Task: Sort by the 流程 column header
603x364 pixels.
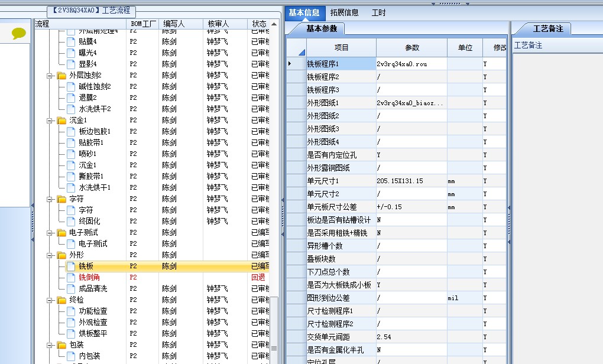Action: (80, 24)
